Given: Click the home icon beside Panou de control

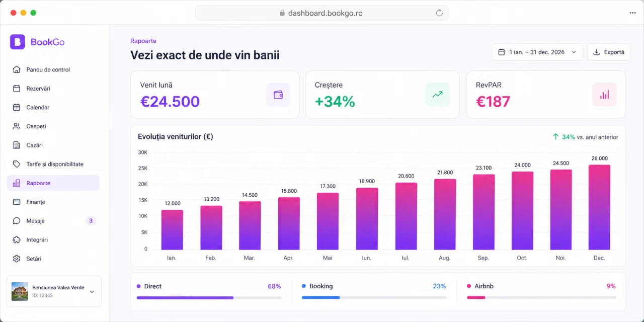Looking at the screenshot, I should coord(17,69).
